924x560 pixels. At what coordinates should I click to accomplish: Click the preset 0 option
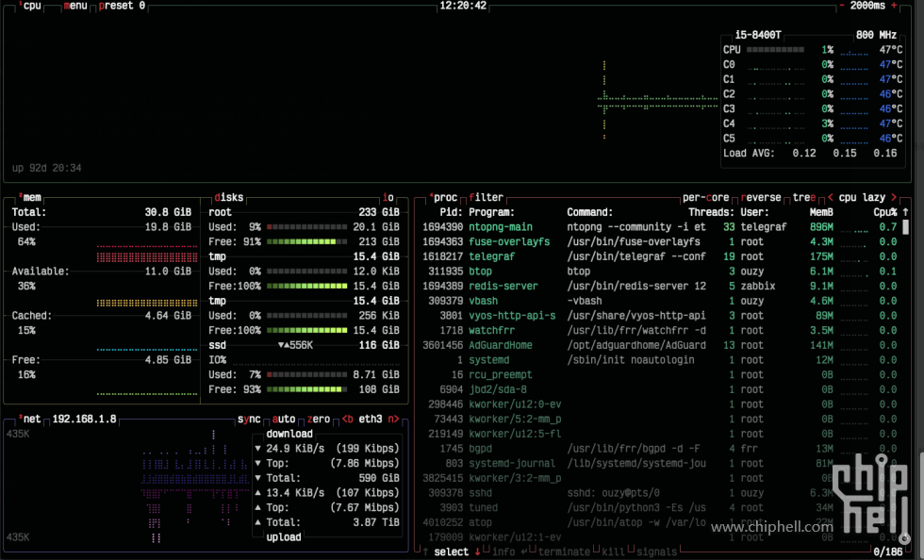(x=122, y=6)
